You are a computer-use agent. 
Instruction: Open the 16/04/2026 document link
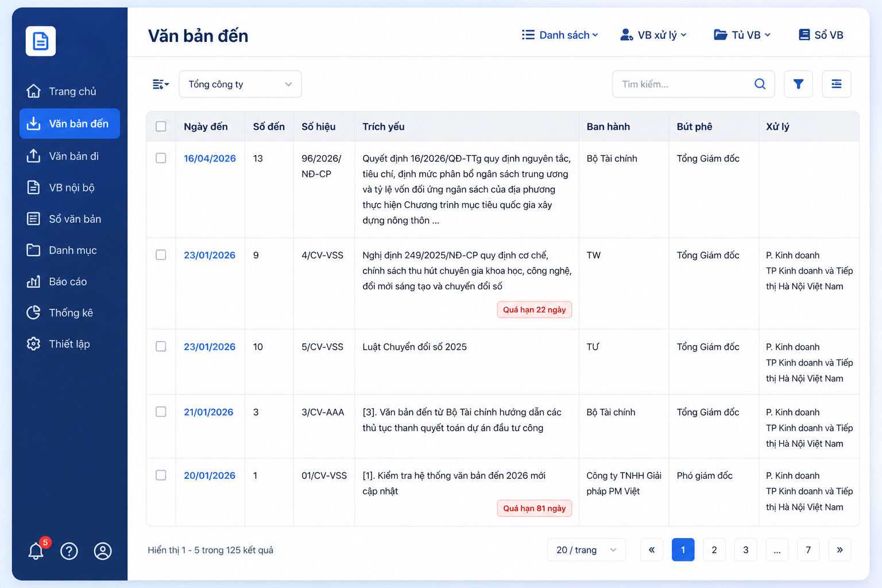210,158
